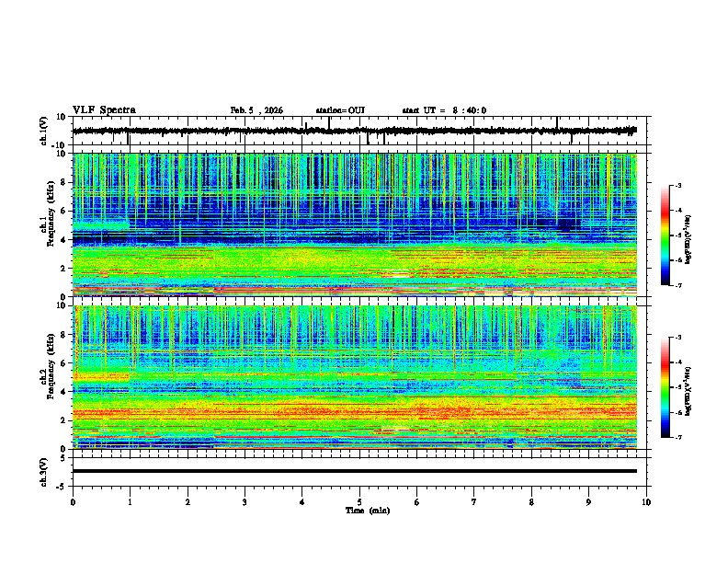Click the "5" label on ch.3(V) axis
This screenshot has height=563, width=728.
click(64, 458)
